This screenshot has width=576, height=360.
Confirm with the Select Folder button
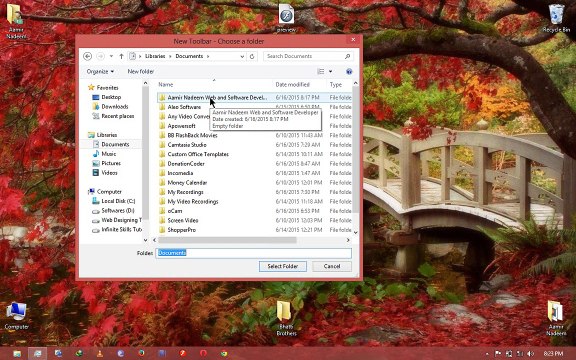(282, 266)
